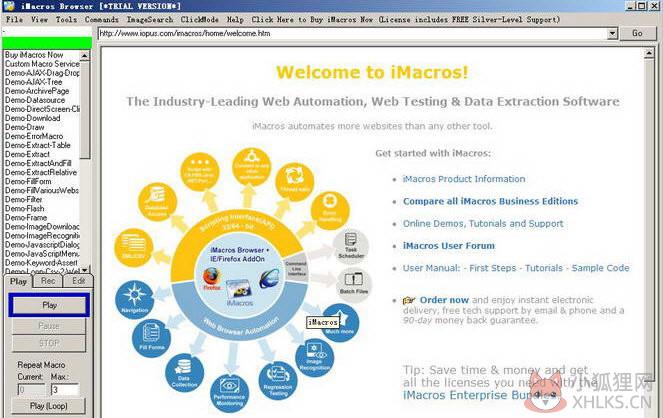Click the iMacros window thumbnail in diagram center
The height and width of the screenshot is (418, 663).
tap(239, 290)
